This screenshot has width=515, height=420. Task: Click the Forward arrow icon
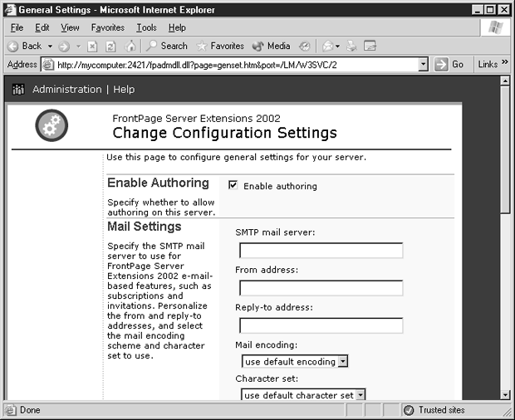point(64,46)
